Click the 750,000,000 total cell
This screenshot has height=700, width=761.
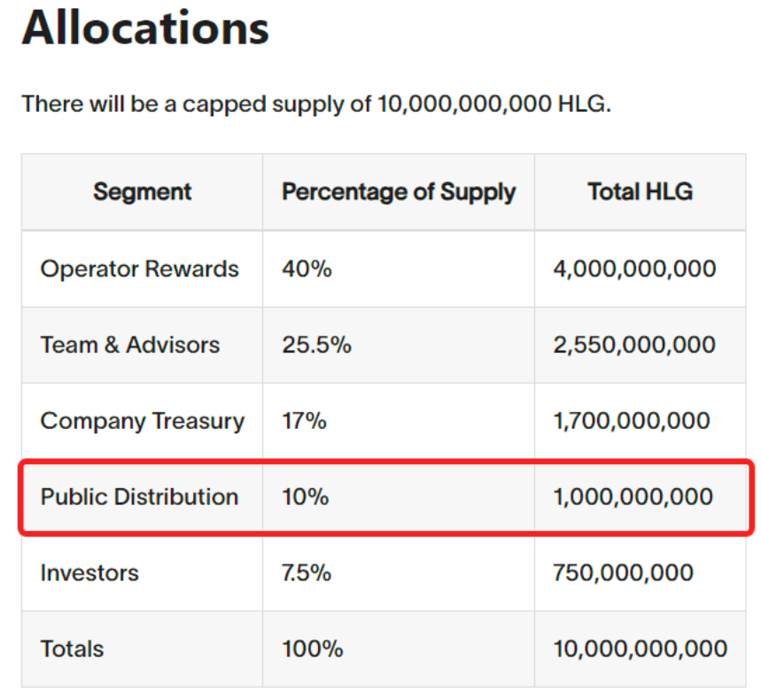pos(623,572)
